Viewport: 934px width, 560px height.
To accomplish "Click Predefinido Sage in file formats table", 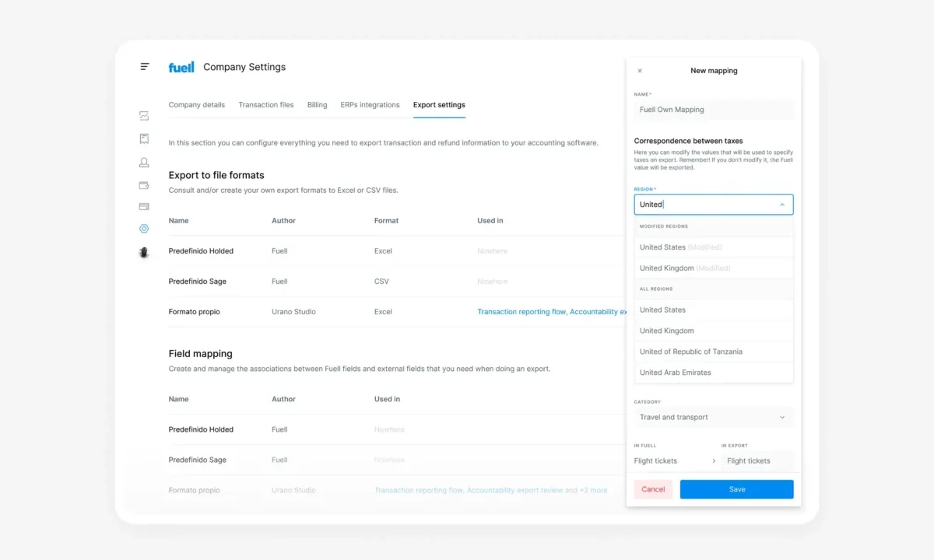I will point(198,282).
